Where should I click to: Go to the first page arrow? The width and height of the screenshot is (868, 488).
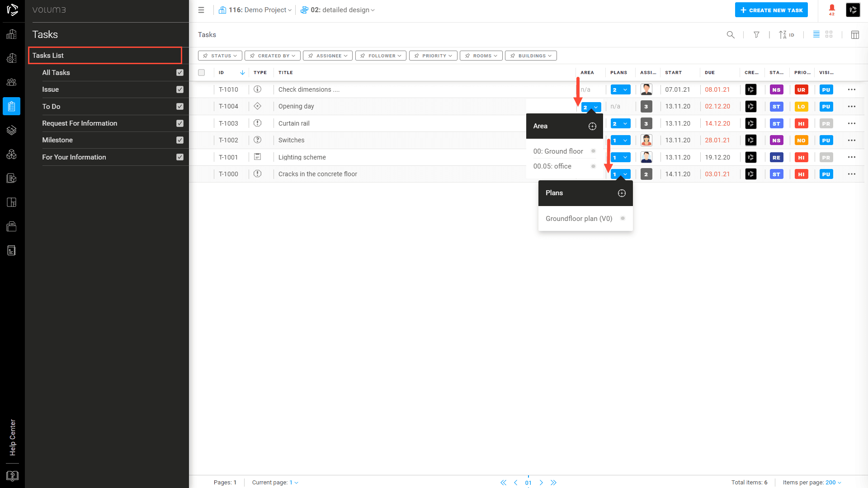click(x=503, y=483)
